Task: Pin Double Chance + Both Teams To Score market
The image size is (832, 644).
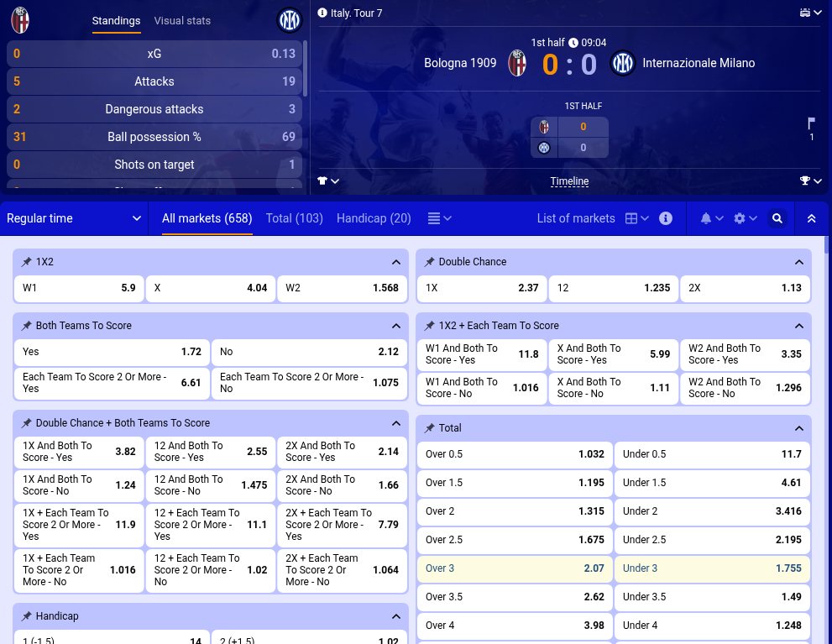Action: (26, 423)
